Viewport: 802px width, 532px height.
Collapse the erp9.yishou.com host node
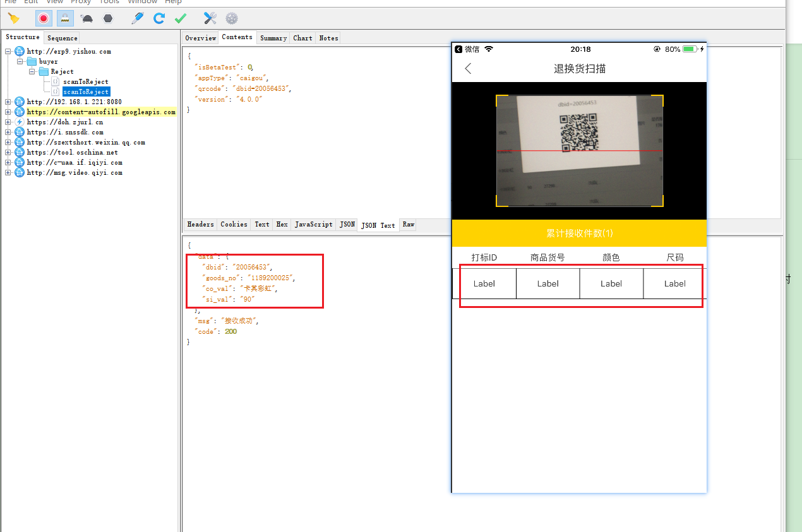tap(8, 52)
